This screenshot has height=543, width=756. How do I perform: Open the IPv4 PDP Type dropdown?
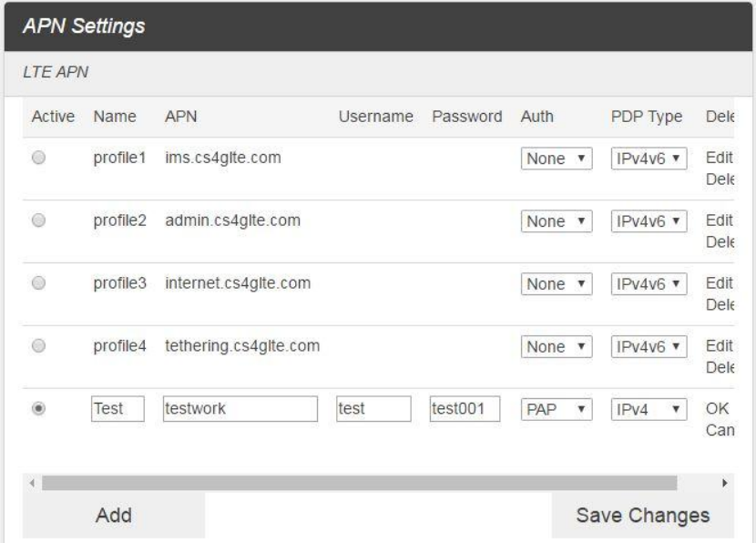[x=648, y=410]
